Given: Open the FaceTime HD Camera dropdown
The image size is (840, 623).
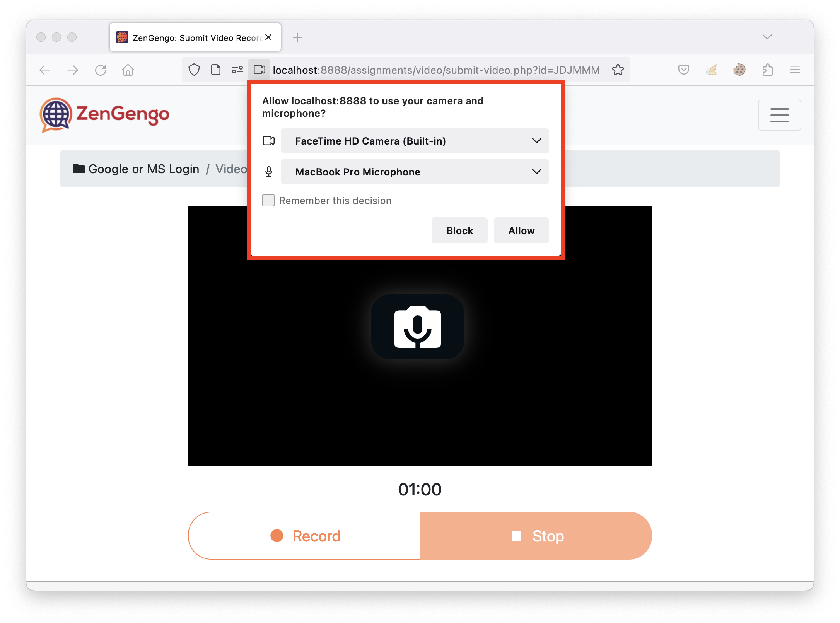Looking at the screenshot, I should 414,141.
